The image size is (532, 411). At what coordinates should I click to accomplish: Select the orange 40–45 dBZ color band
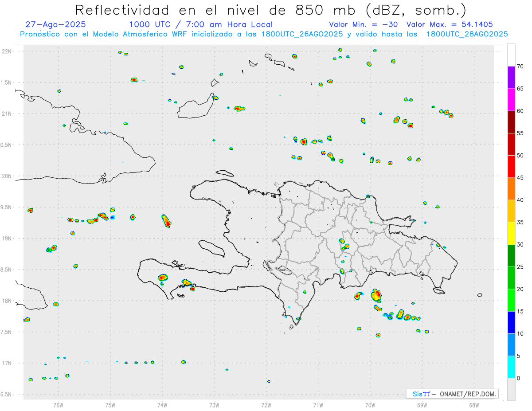pyautogui.click(x=511, y=189)
